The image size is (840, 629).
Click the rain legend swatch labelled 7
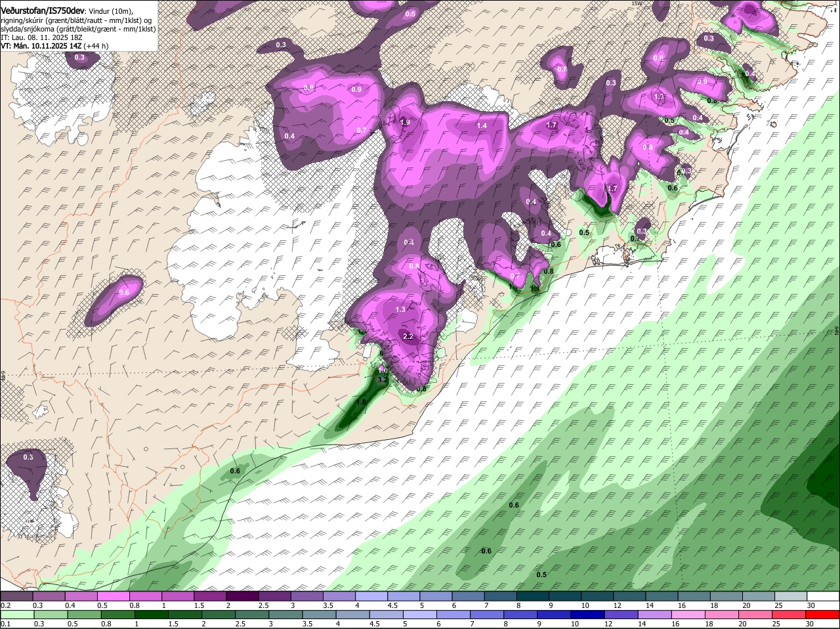pyautogui.click(x=486, y=614)
